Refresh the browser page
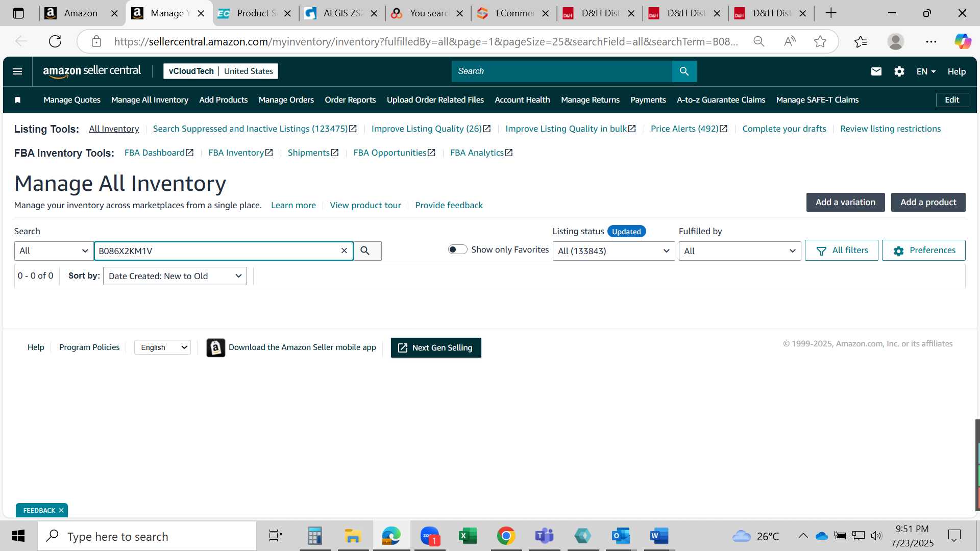Viewport: 980px width, 551px height. (55, 41)
